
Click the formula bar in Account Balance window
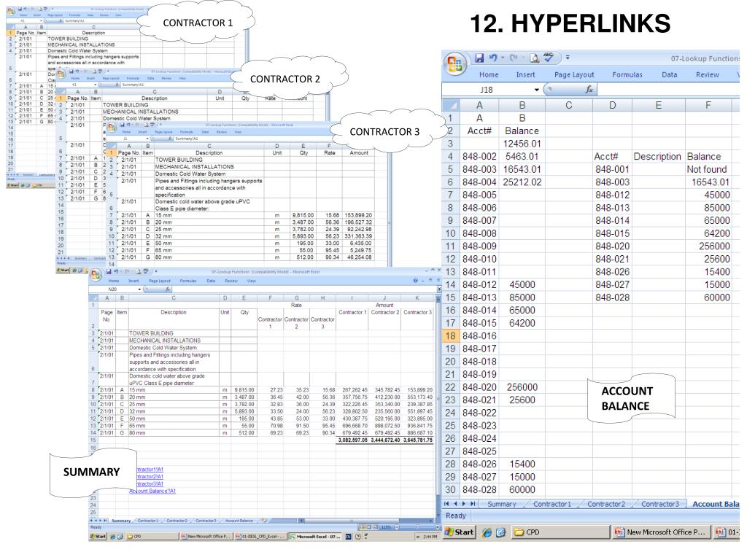(x=668, y=89)
